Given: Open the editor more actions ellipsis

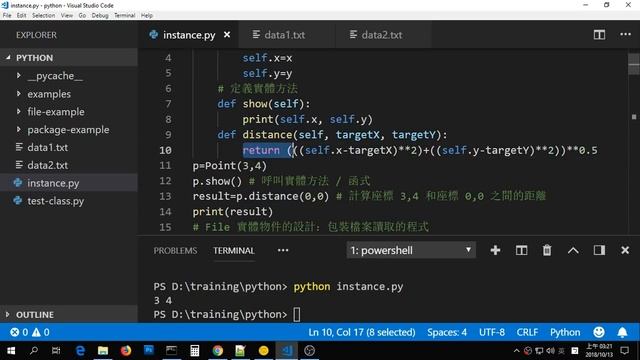Looking at the screenshot, I should coord(625,35).
